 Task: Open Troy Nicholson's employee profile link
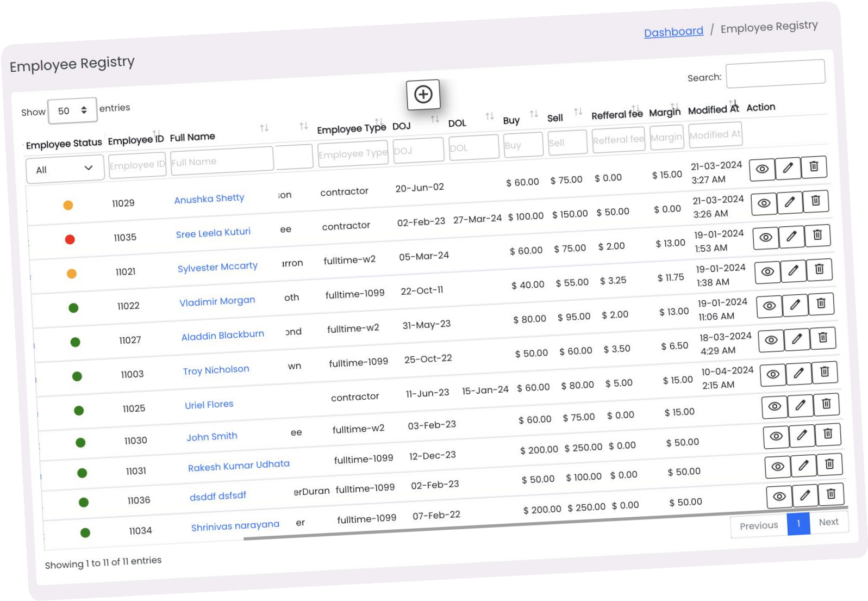click(216, 370)
